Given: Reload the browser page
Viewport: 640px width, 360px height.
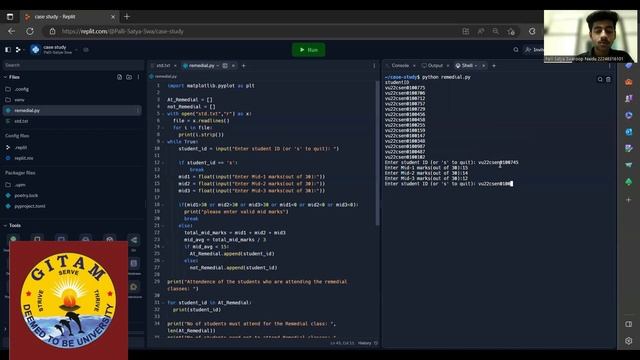Looking at the screenshot, I should click(x=30, y=31).
